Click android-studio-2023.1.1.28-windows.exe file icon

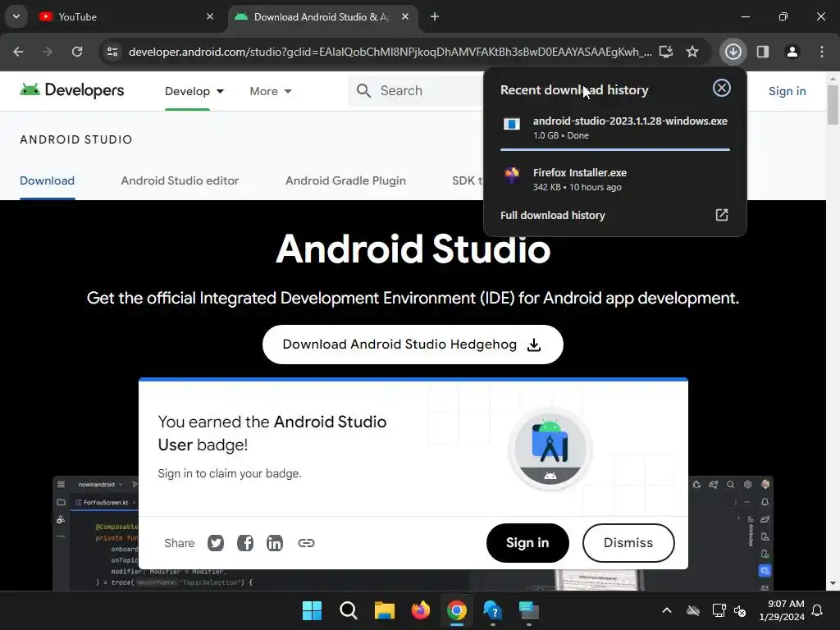pyautogui.click(x=512, y=125)
